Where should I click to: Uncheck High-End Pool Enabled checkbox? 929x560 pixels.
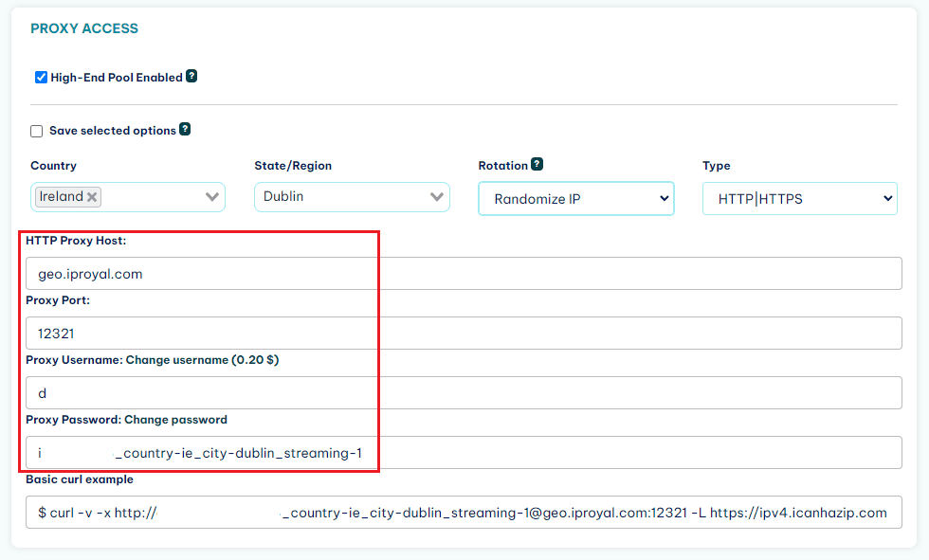coord(41,78)
